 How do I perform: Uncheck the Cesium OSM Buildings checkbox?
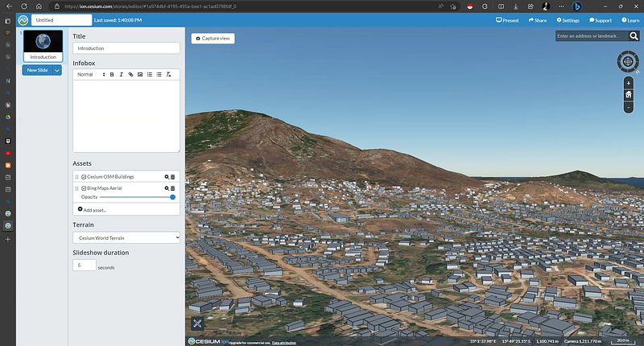(x=84, y=176)
